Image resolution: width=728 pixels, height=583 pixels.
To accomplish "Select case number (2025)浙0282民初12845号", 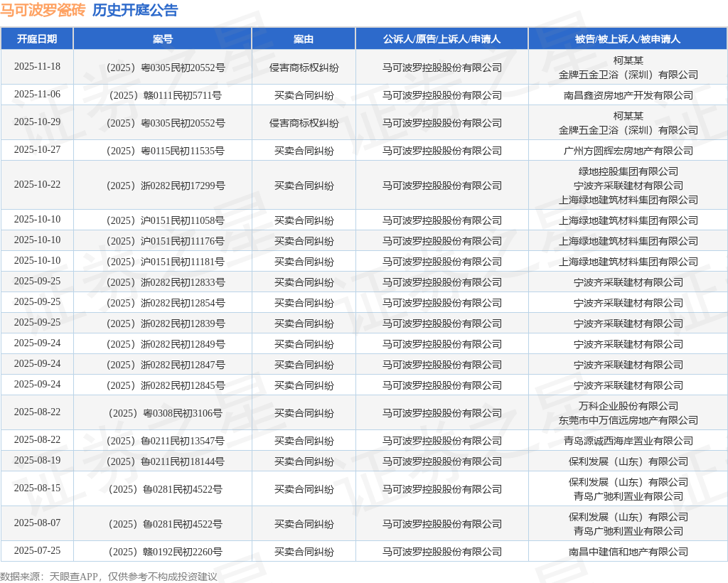I will point(165,385).
